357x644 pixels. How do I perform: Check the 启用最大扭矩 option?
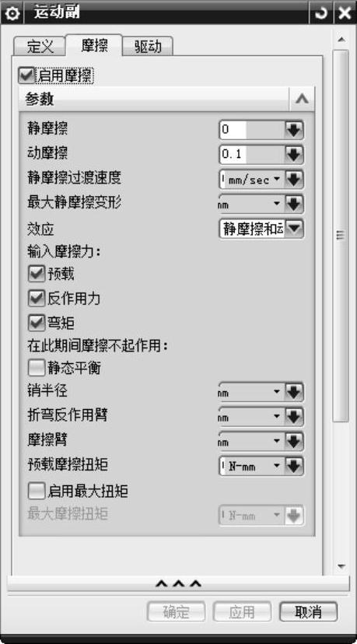(36, 491)
